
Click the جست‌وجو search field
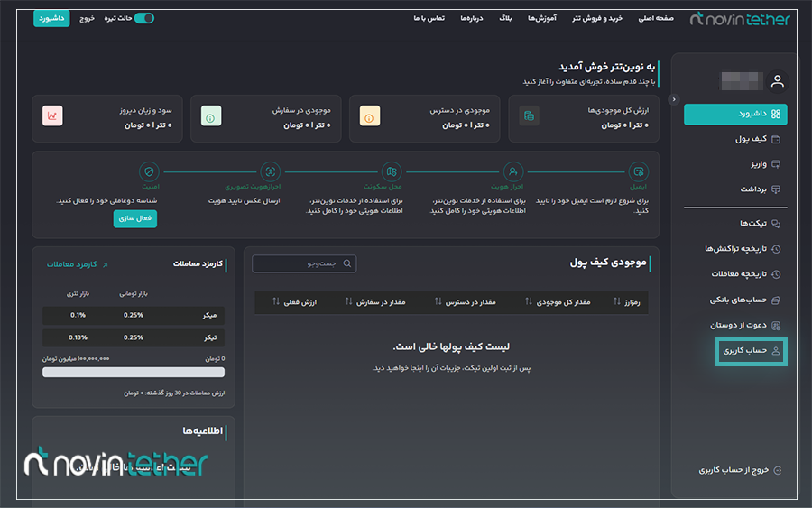[x=304, y=263]
